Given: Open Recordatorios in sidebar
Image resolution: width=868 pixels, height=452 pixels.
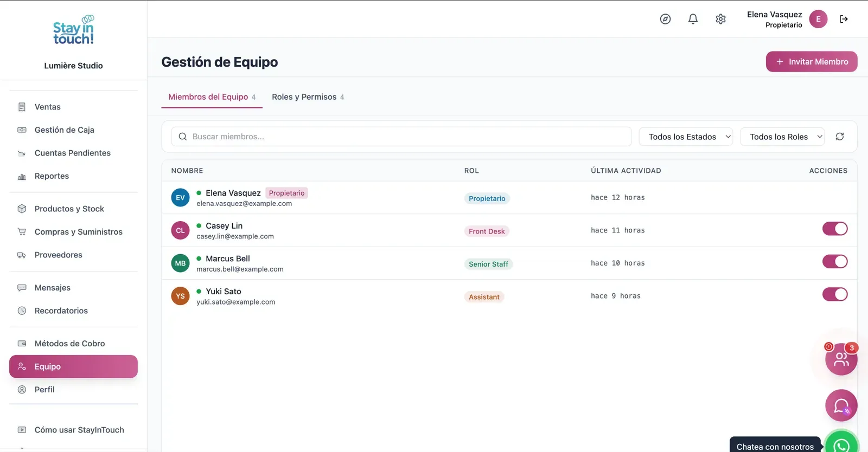Looking at the screenshot, I should (73, 311).
